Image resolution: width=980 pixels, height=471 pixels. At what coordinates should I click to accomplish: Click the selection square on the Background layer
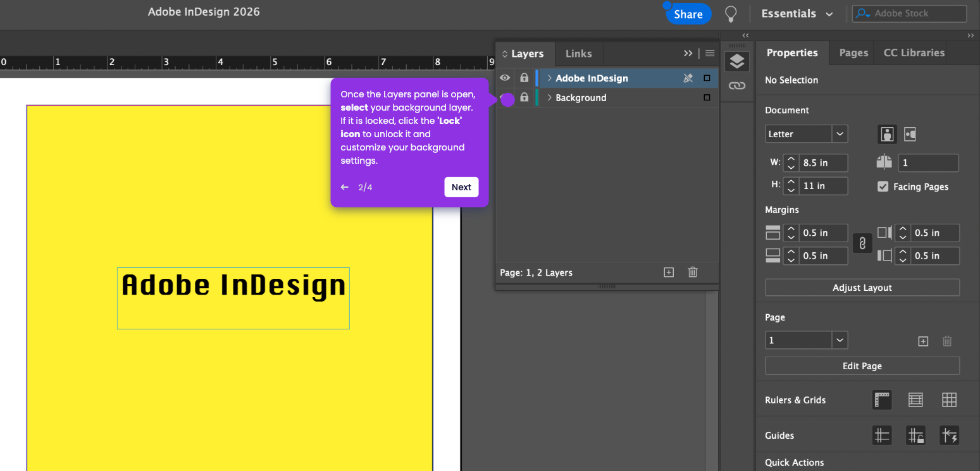tap(707, 97)
